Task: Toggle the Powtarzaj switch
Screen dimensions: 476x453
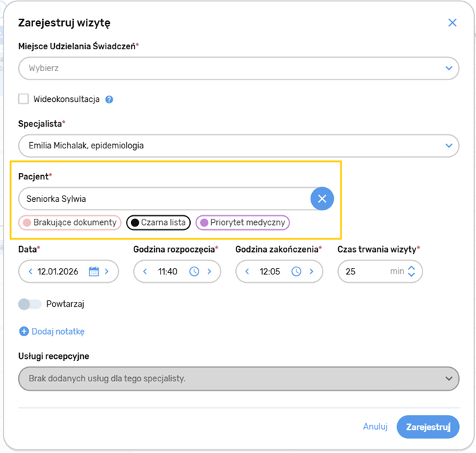Action: coord(30,304)
